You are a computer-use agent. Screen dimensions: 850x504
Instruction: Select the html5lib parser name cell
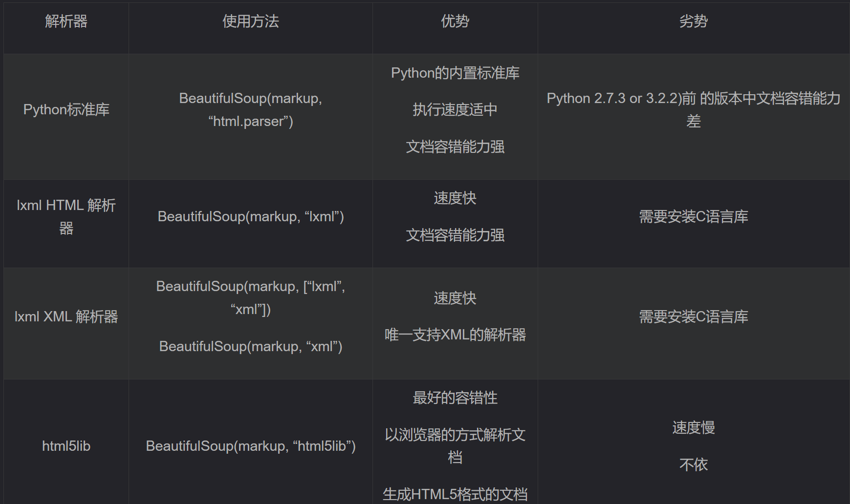(66, 446)
